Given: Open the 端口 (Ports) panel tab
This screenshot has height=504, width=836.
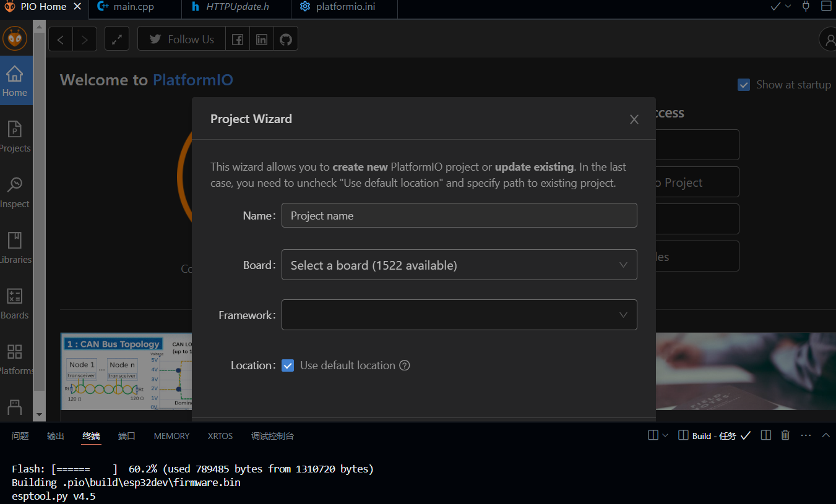Looking at the screenshot, I should pos(127,436).
